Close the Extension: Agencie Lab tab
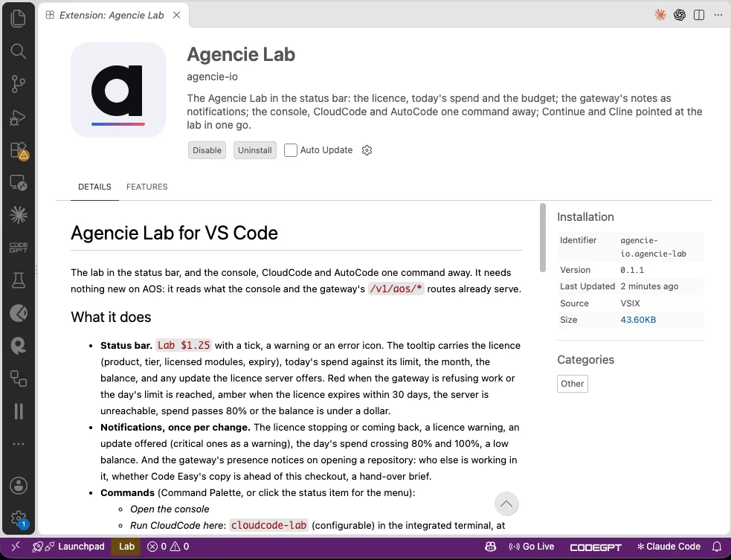 coord(177,16)
